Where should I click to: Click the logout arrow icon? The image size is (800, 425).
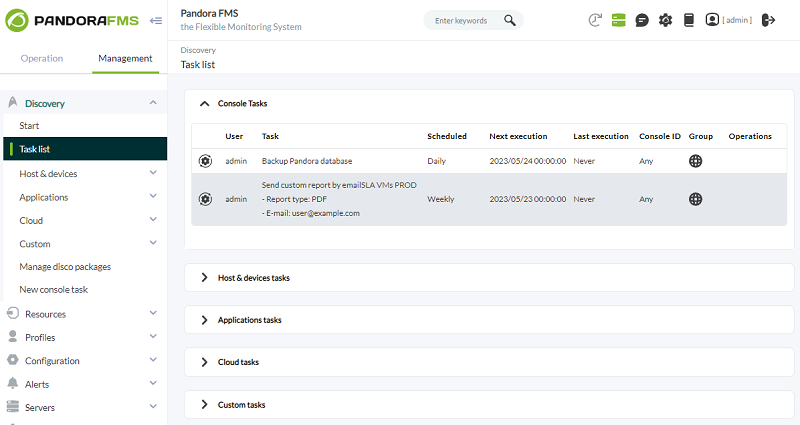(768, 20)
